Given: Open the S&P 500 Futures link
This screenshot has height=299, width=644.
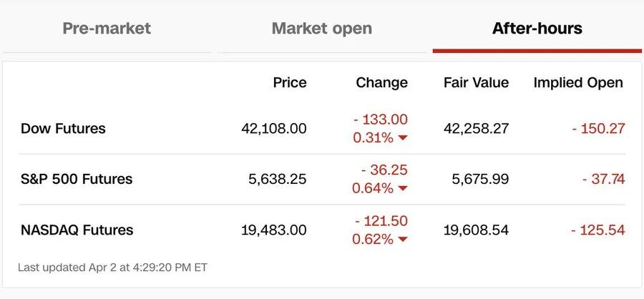Looking at the screenshot, I should 77,179.
